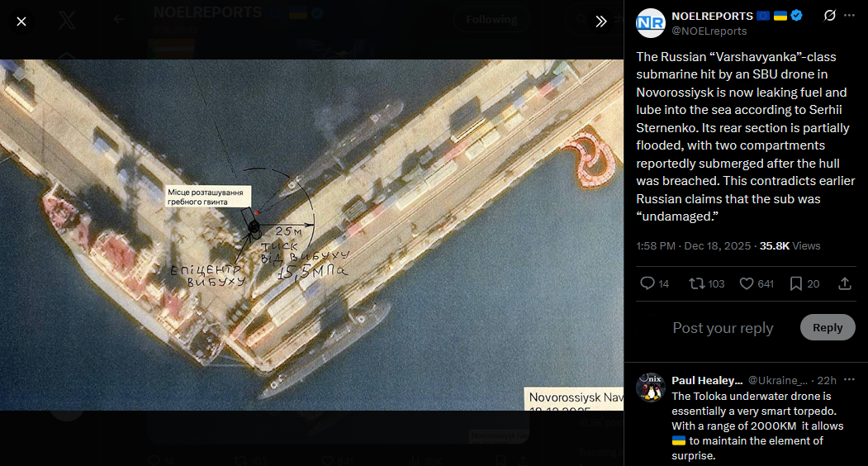The width and height of the screenshot is (868, 466).
Task: Open @NOELreports handle link
Action: [709, 31]
